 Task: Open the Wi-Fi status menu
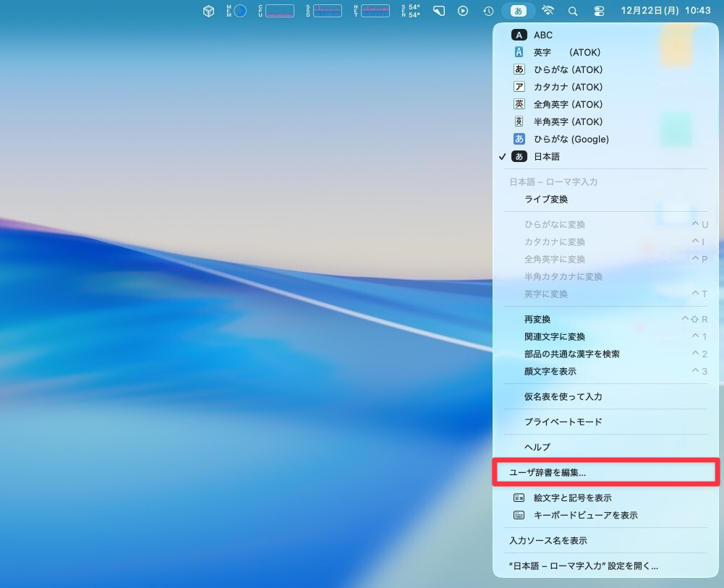click(548, 11)
